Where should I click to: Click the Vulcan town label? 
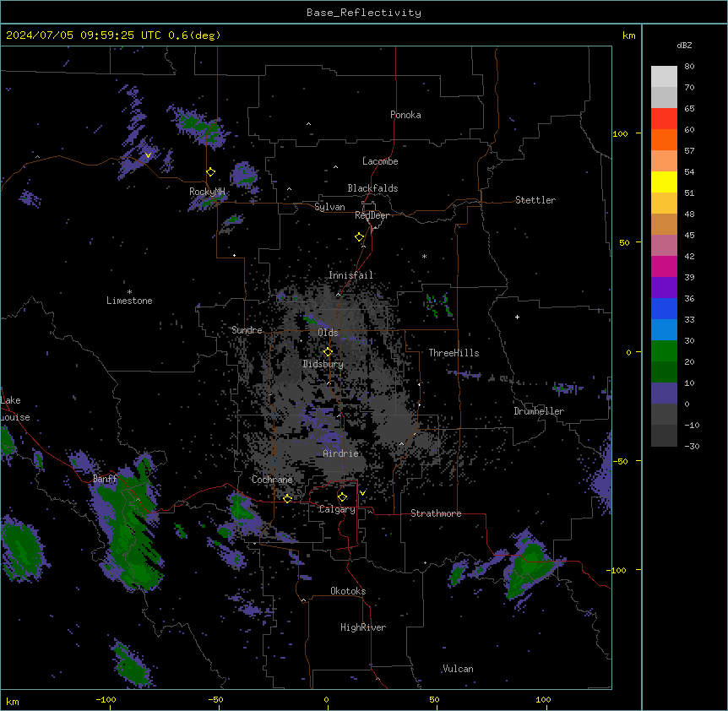459,669
